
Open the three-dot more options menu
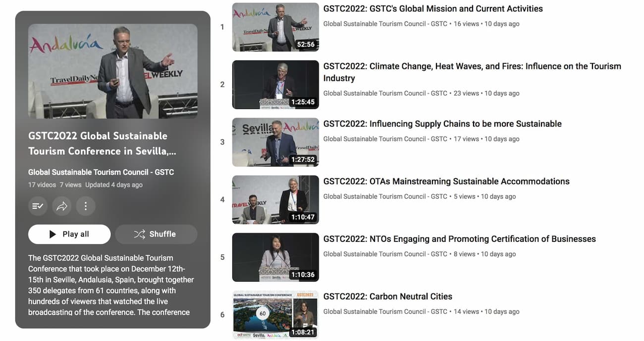[x=86, y=206]
